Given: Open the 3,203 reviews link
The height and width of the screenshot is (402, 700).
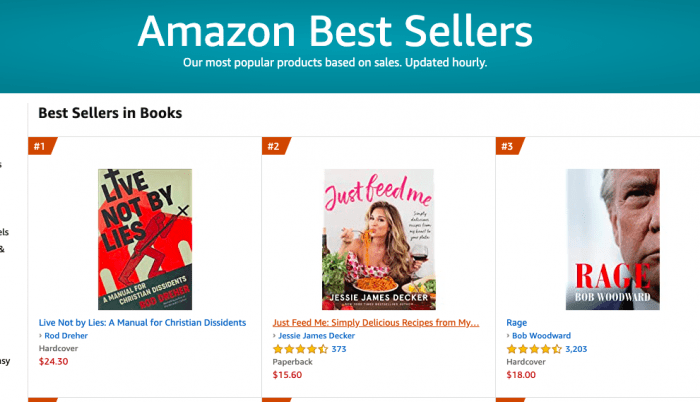Looking at the screenshot, I should pos(577,349).
